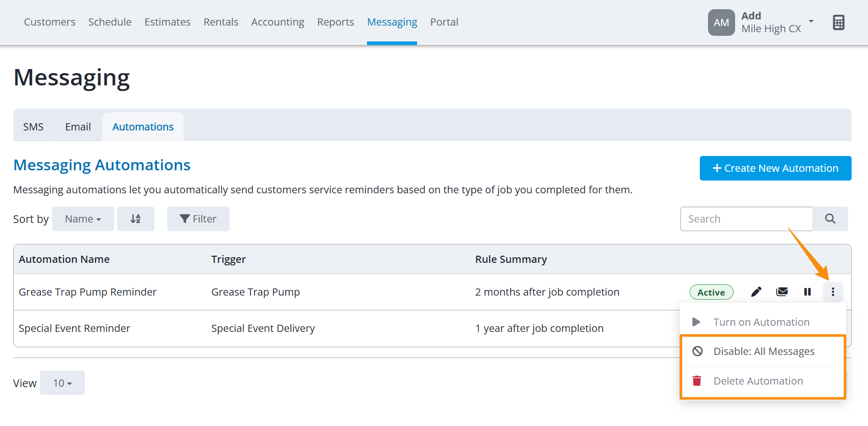
Task: Click the Grease Trap Pump Reminder name
Action: (x=87, y=292)
